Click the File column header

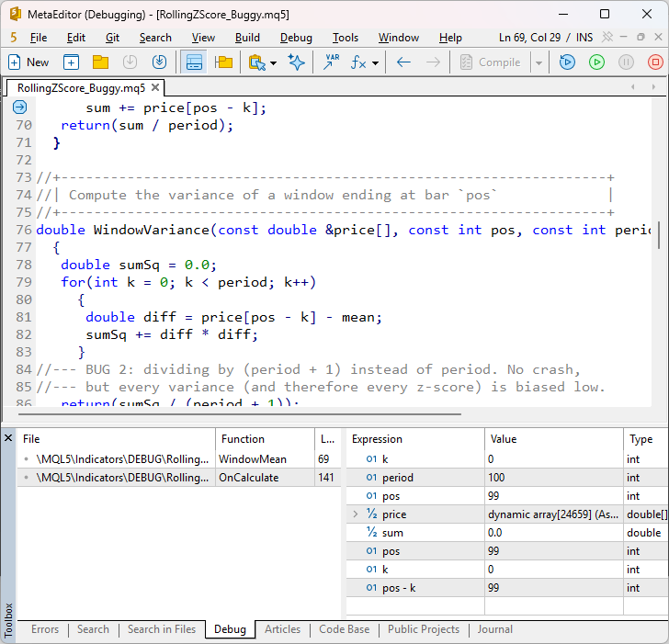point(116,439)
